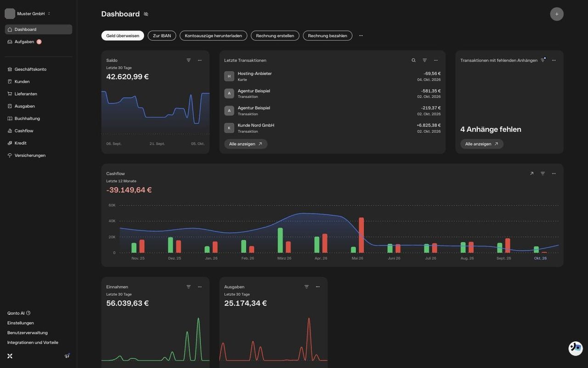The height and width of the screenshot is (368, 588).
Task: Open the Letzte Transaktionen options menu
Action: 436,60
